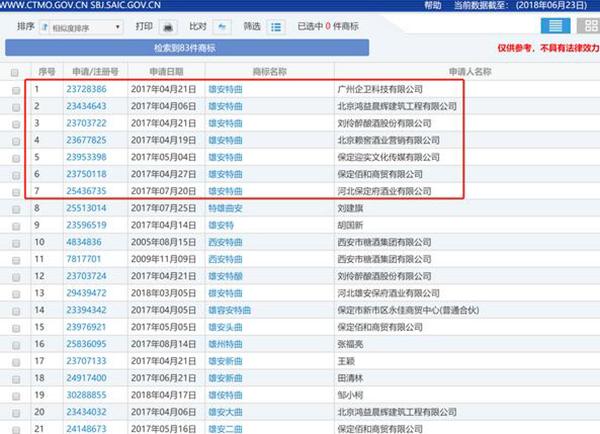Click applicant 河北保定府酒业有限公司
600x434 pixels.
pyautogui.click(x=384, y=191)
